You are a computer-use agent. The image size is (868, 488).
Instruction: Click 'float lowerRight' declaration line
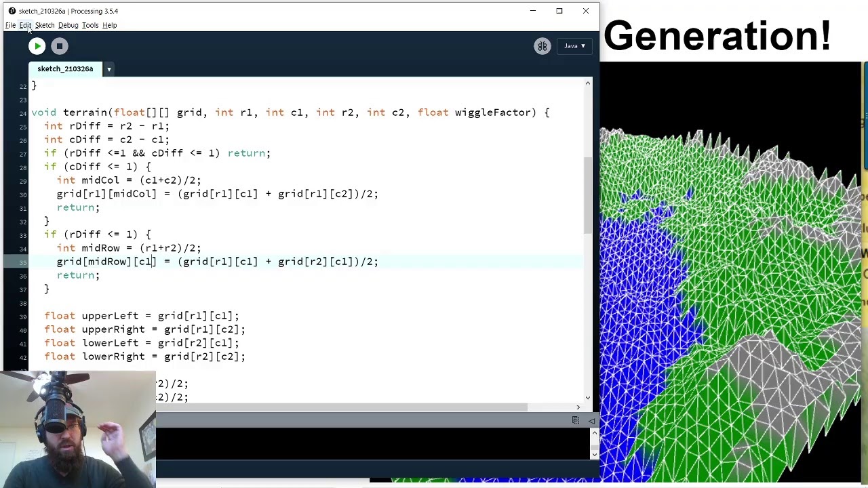(144, 357)
